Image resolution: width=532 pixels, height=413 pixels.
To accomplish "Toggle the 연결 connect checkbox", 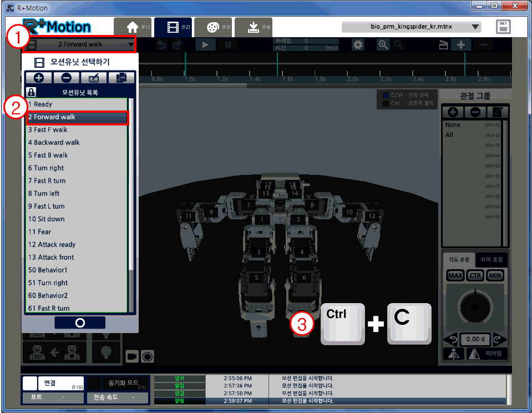I will [30, 384].
